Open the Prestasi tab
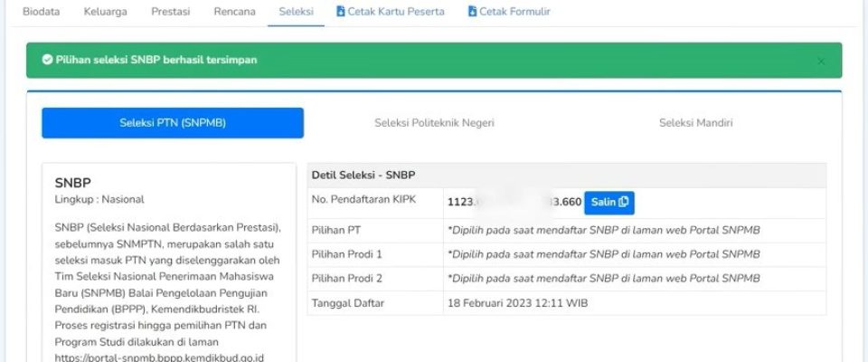This screenshot has width=868, height=362. pyautogui.click(x=170, y=11)
